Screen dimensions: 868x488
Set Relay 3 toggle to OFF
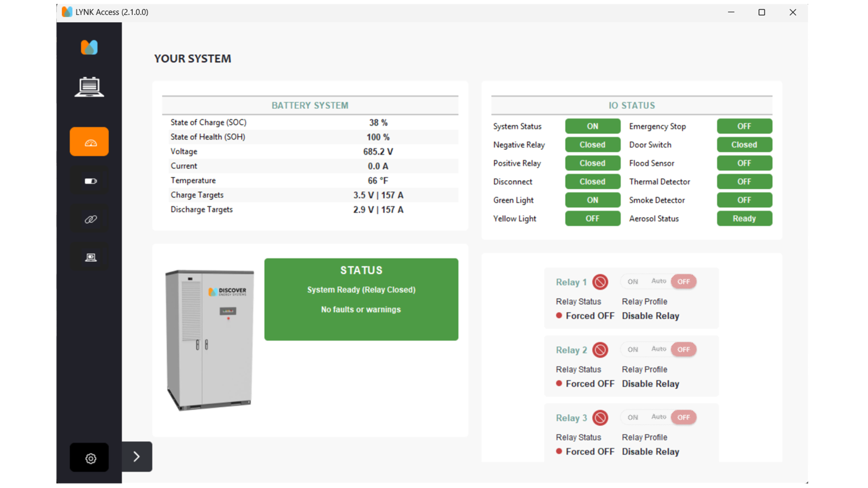[684, 417]
